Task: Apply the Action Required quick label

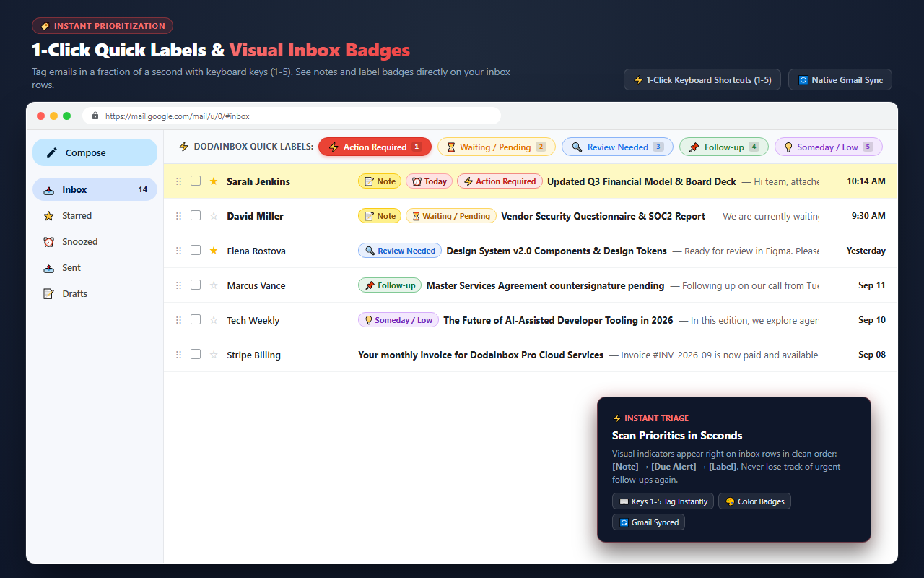Action: (x=375, y=147)
